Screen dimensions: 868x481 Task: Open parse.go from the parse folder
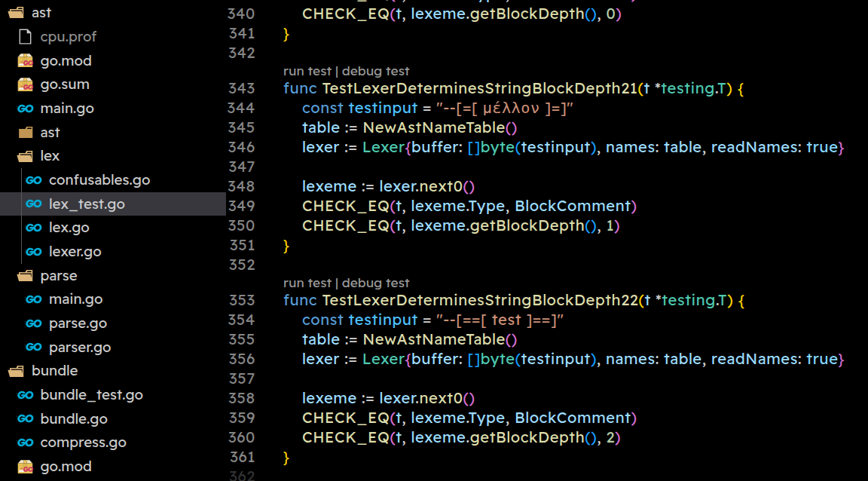coord(78,323)
